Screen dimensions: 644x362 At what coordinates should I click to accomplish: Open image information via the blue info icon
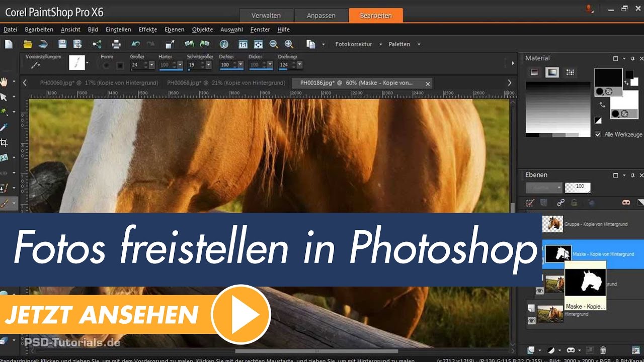coord(224,44)
